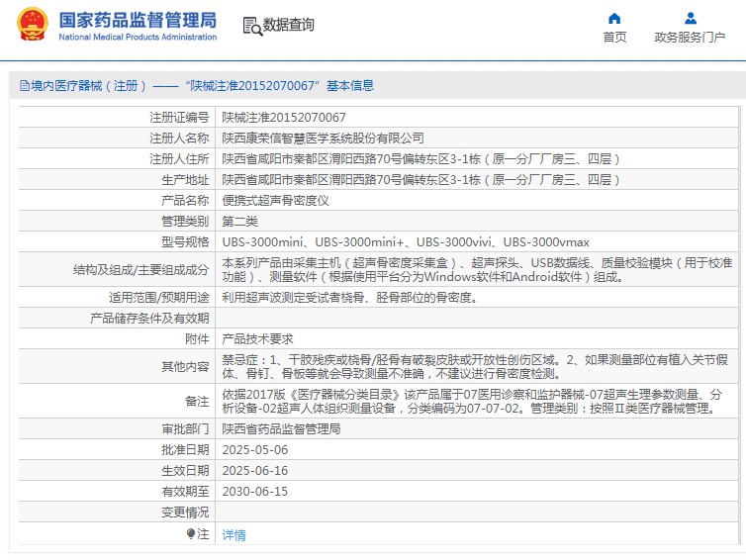Click 产品技术要求 value
The height and width of the screenshot is (560, 746).
click(258, 339)
